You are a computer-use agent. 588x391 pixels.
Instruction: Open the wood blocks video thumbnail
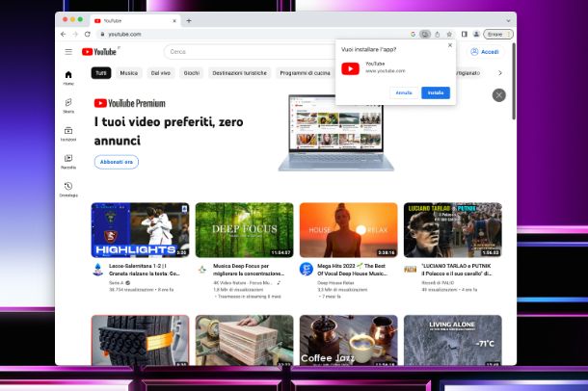[x=245, y=340]
